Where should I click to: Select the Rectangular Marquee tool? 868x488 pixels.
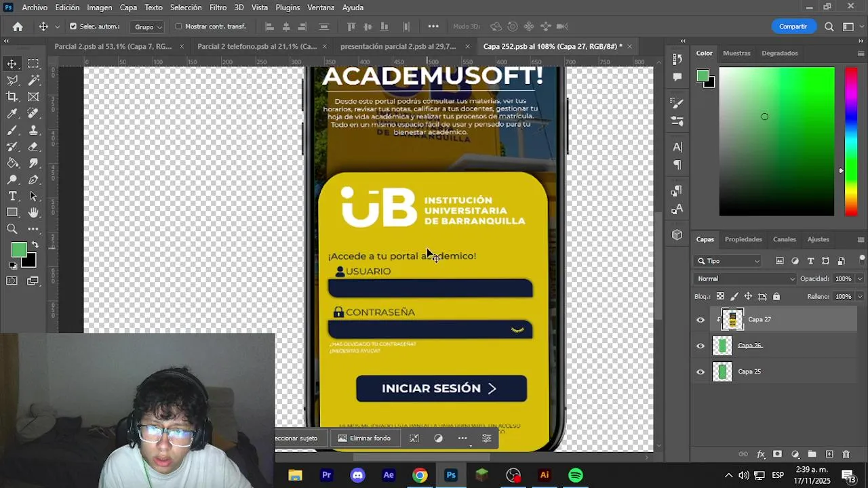[33, 64]
